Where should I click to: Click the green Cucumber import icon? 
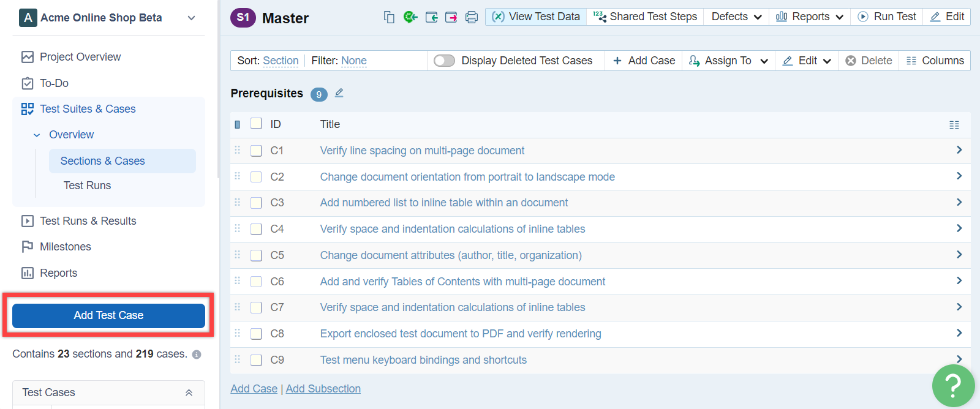(410, 17)
